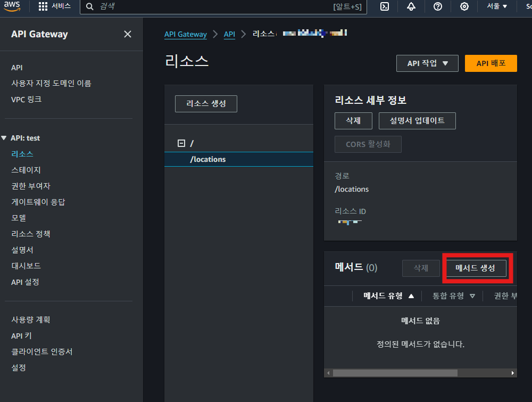Open 설정 at sidebar bottom

pyautogui.click(x=19, y=368)
